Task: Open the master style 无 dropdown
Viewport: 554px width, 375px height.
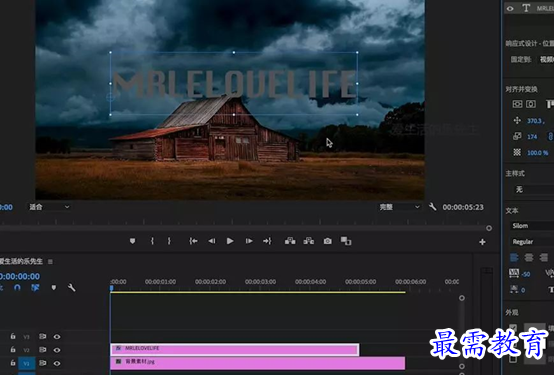Action: (x=534, y=189)
